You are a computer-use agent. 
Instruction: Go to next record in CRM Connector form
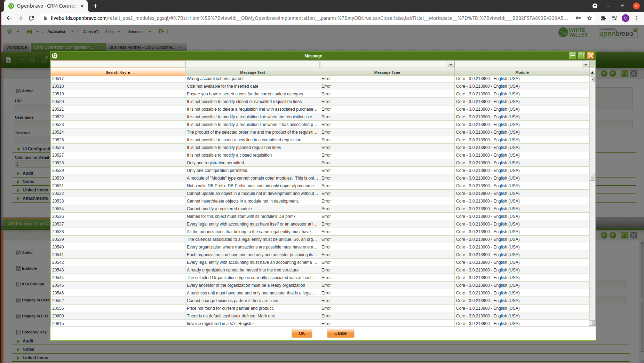(613, 73)
